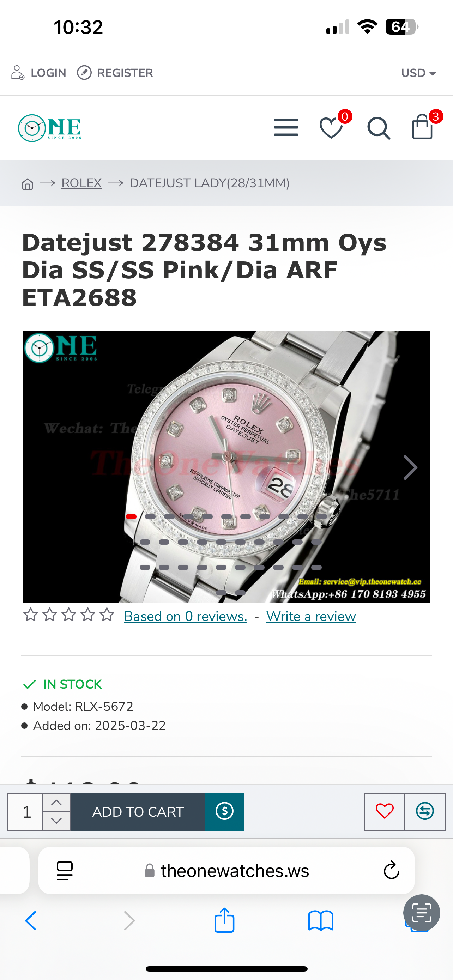This screenshot has width=453, height=980.
Task: Tap the buy now dollar icon button
Action: point(225,811)
